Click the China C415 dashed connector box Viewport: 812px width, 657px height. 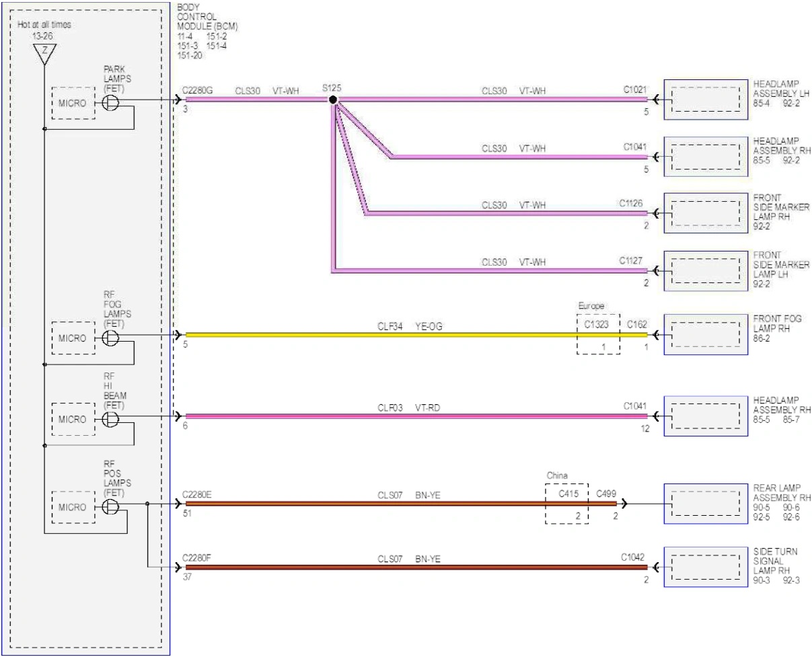coord(566,504)
